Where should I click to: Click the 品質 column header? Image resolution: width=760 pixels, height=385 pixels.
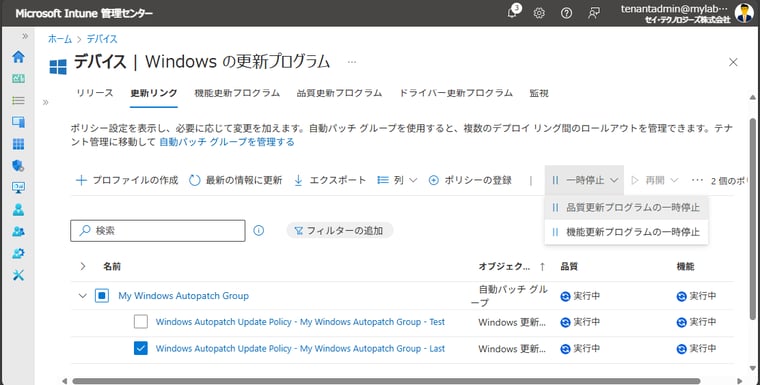point(569,266)
